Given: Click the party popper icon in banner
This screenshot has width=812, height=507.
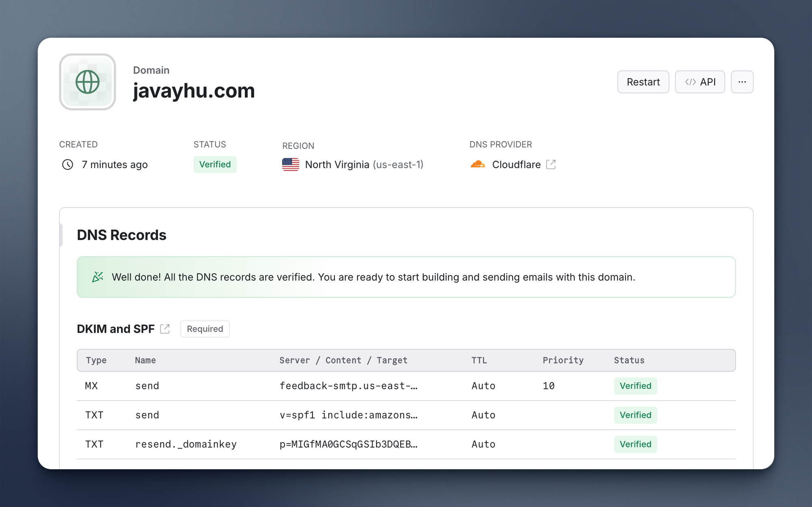Looking at the screenshot, I should (x=97, y=277).
